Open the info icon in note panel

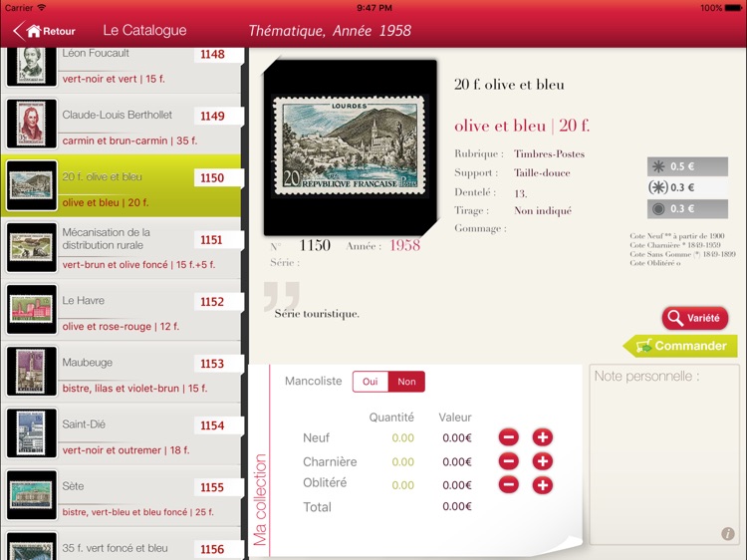click(727, 533)
